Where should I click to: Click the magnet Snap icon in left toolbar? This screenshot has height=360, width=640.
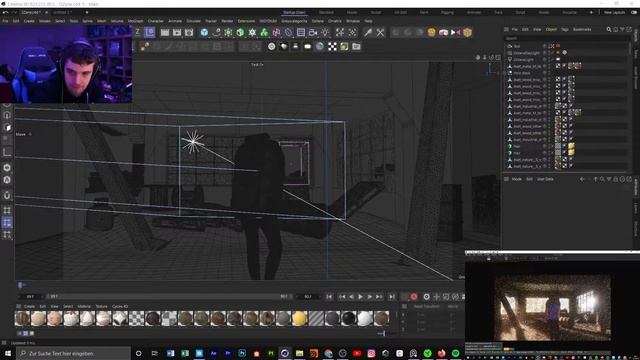point(7,195)
